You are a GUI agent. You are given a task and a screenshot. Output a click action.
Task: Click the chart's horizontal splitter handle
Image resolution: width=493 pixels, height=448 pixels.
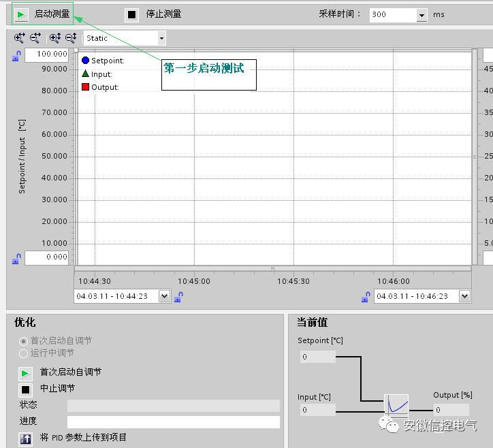coord(272,268)
